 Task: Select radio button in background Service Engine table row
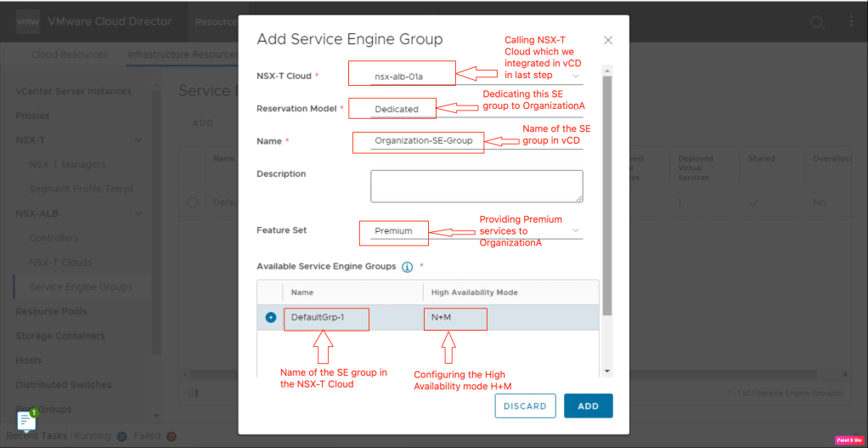pyautogui.click(x=194, y=202)
